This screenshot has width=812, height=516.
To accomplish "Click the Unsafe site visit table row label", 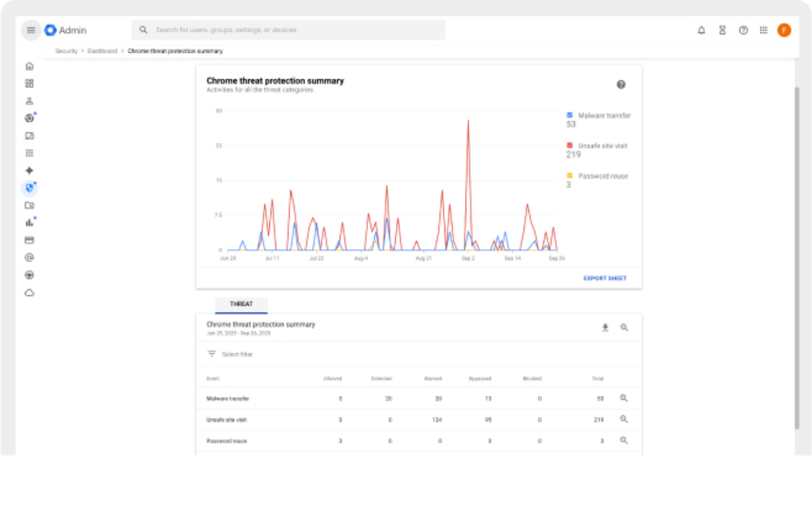I will point(227,420).
